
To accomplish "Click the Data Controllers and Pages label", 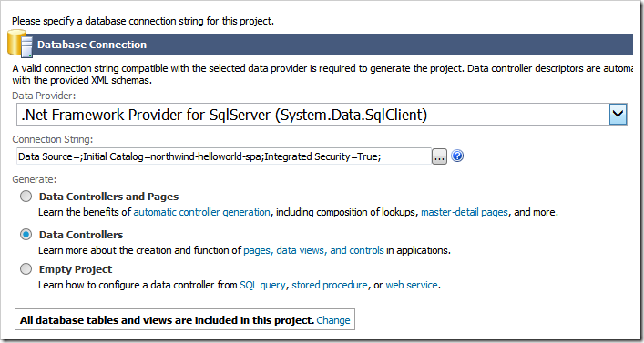I will click(108, 197).
